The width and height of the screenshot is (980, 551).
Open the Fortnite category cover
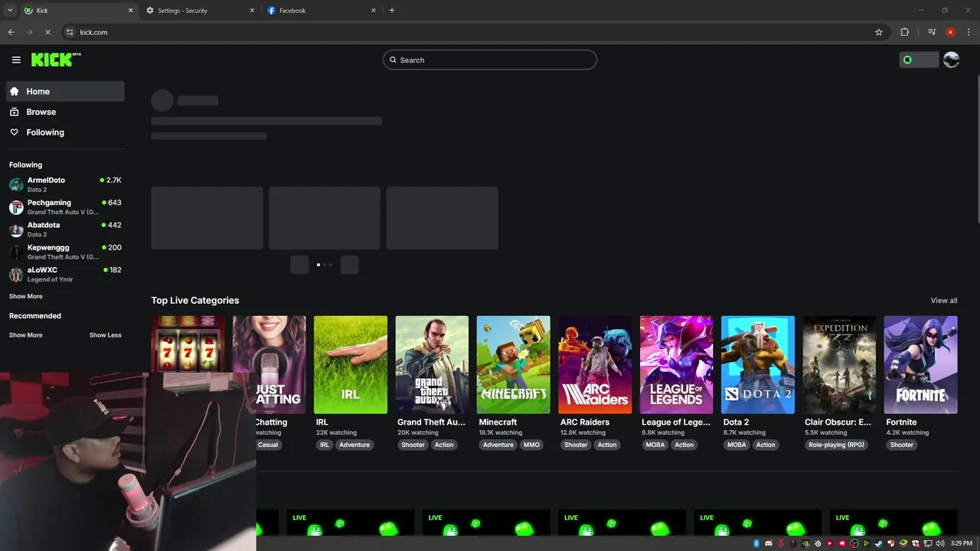point(921,365)
